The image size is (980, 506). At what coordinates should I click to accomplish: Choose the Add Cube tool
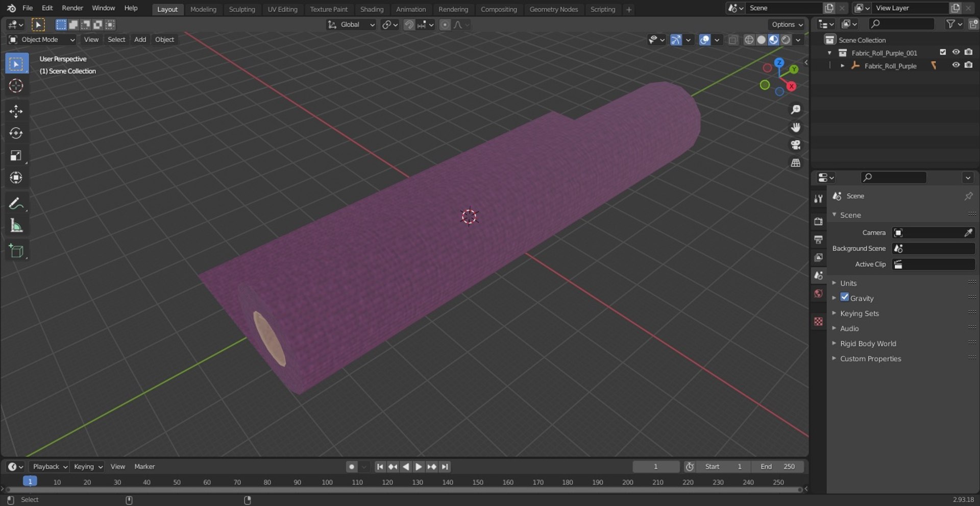pos(16,251)
